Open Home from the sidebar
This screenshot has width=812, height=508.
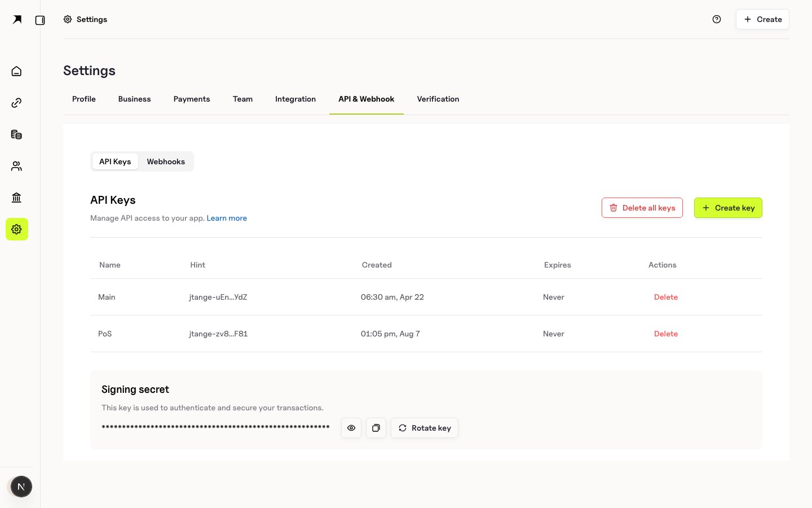tap(16, 71)
